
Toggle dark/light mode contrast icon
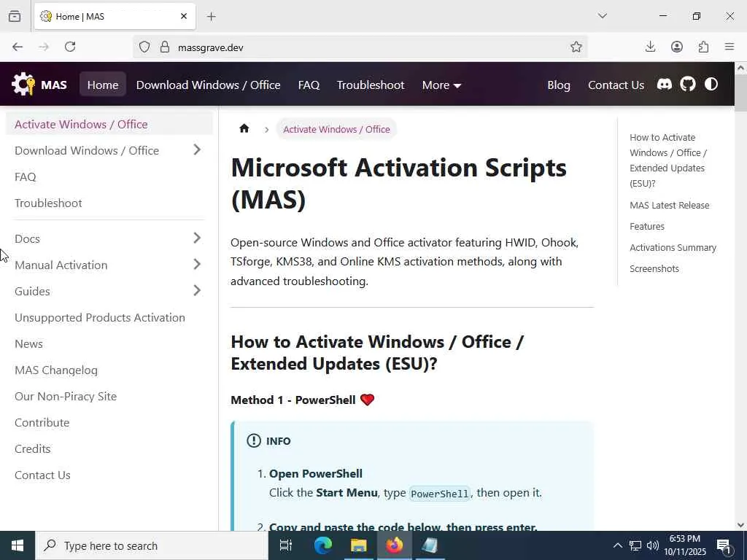[x=711, y=85]
